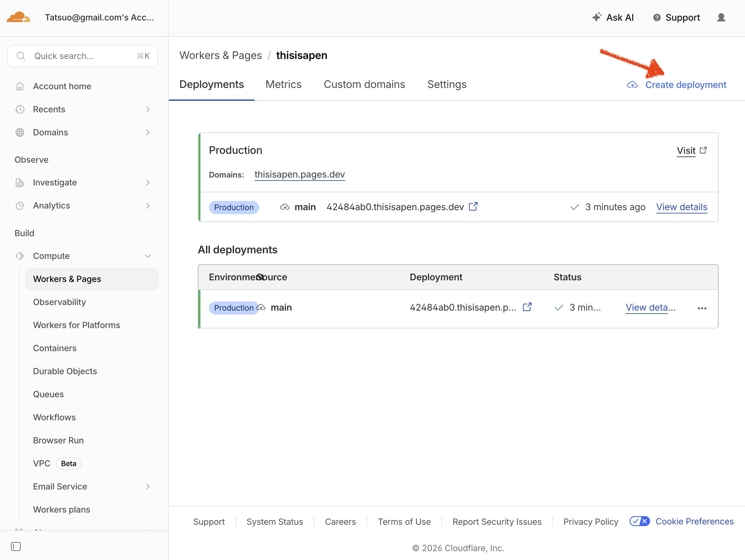Click the Production badge in All deployments row
This screenshot has height=560, width=745.
point(234,308)
